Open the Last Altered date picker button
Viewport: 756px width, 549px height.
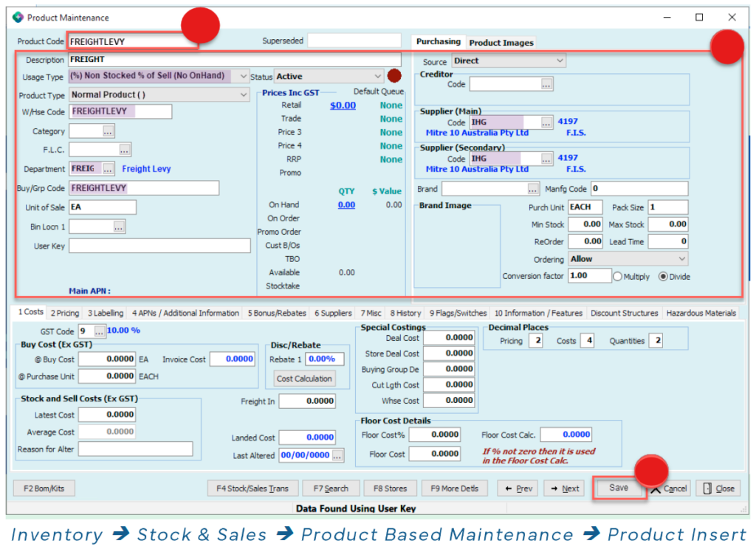pos(337,456)
